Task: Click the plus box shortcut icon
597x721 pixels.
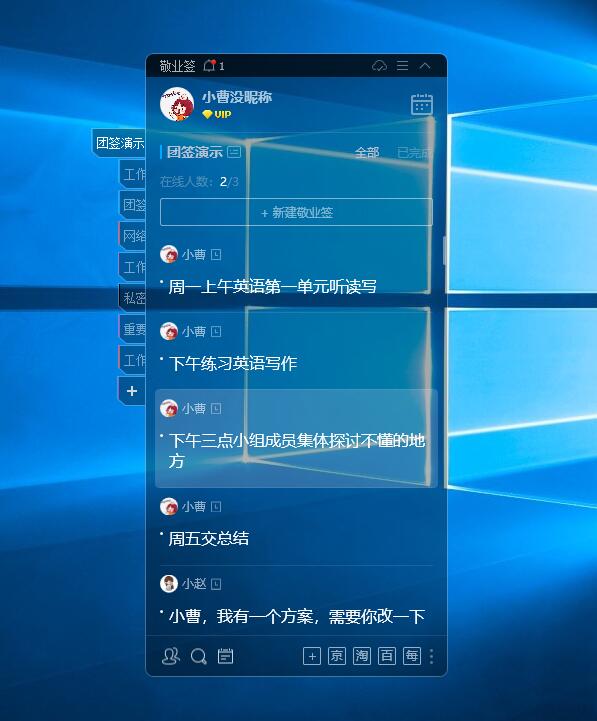Action: (x=312, y=656)
